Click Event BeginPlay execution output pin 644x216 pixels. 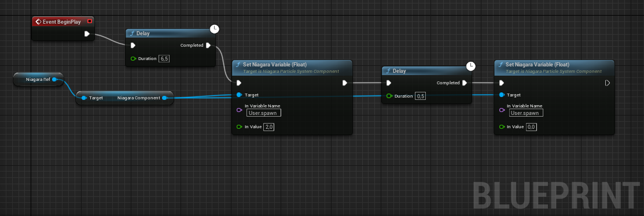pos(87,33)
